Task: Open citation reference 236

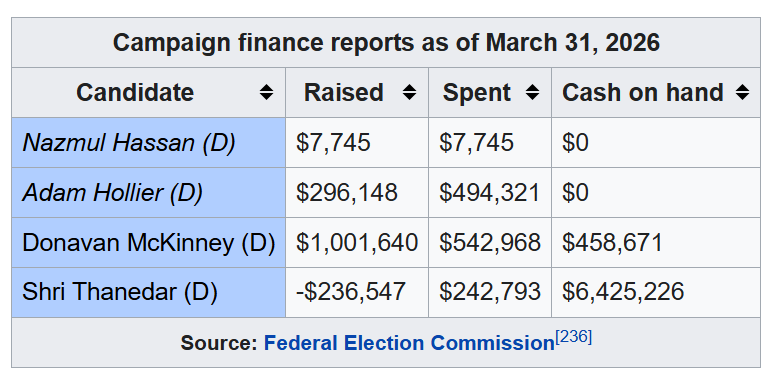Action: [574, 338]
